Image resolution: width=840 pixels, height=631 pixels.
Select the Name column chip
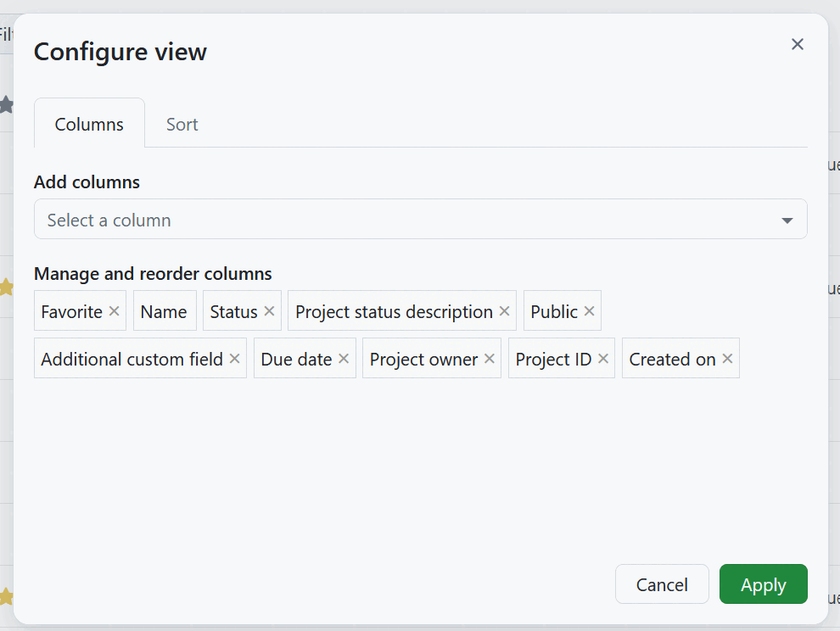coord(165,310)
